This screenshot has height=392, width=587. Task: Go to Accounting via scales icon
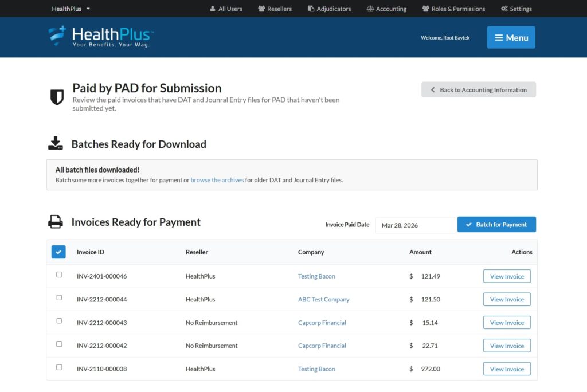386,9
